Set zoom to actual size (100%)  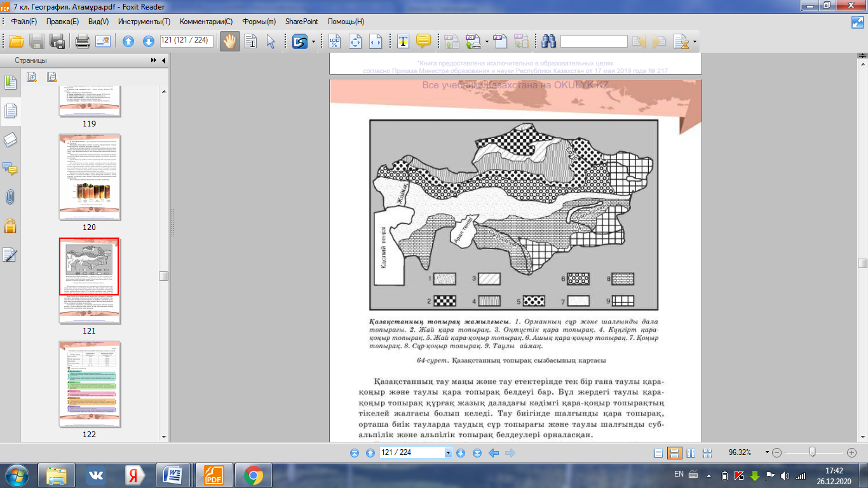click(334, 41)
